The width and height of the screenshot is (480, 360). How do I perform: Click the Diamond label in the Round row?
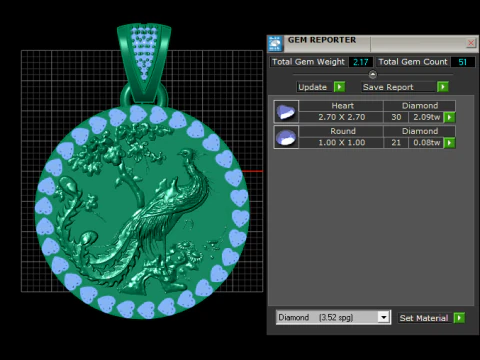pyautogui.click(x=420, y=131)
